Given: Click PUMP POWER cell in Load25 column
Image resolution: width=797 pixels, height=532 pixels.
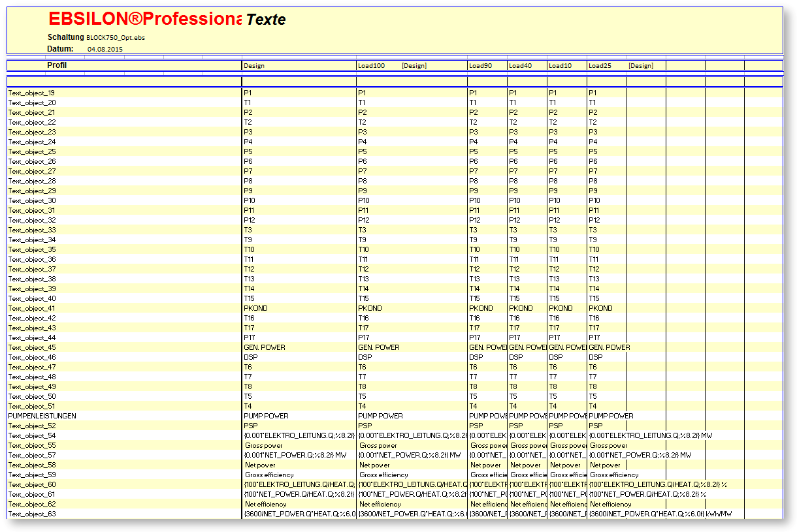Looking at the screenshot, I should [x=611, y=416].
